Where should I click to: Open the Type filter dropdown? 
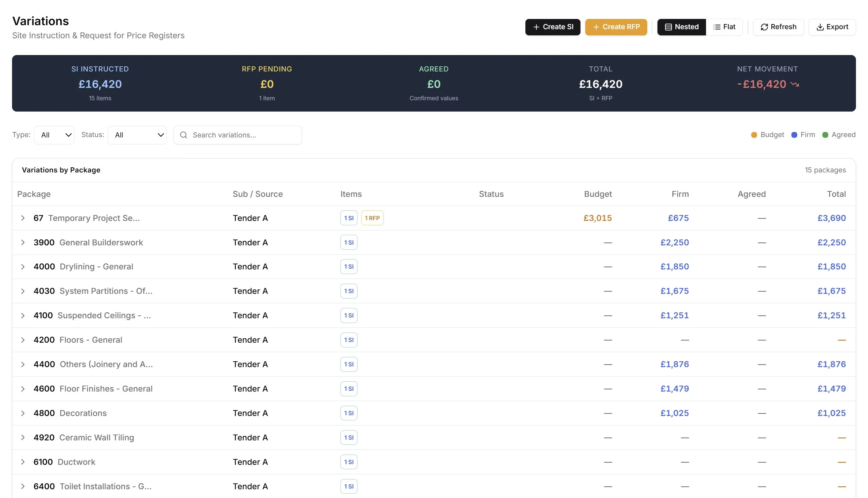point(54,135)
